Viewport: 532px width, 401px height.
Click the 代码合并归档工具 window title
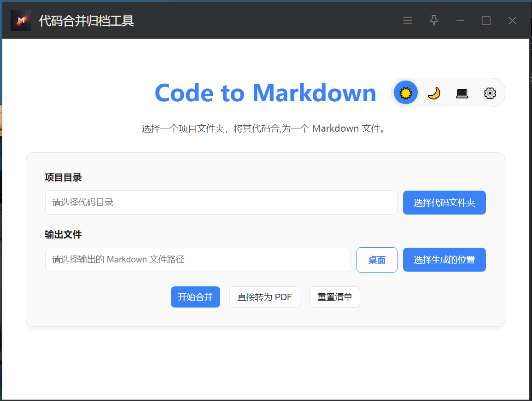(87, 21)
